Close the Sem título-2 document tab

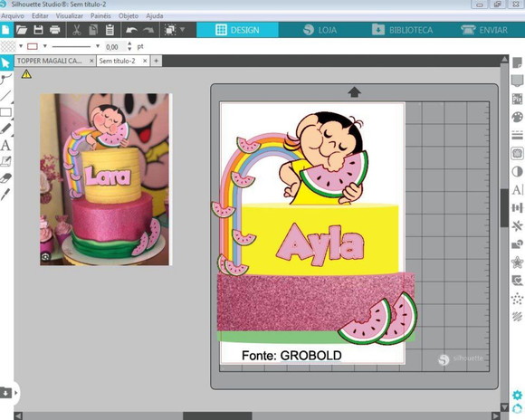coord(145,61)
